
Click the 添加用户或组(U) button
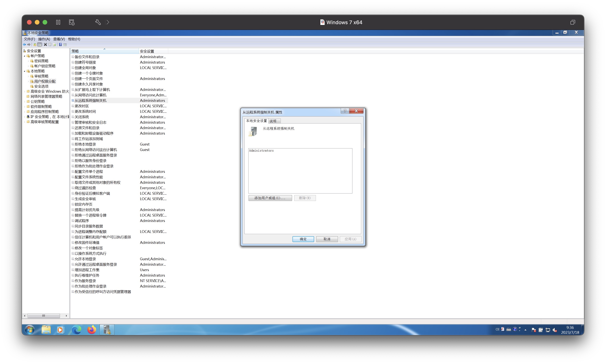(x=270, y=198)
